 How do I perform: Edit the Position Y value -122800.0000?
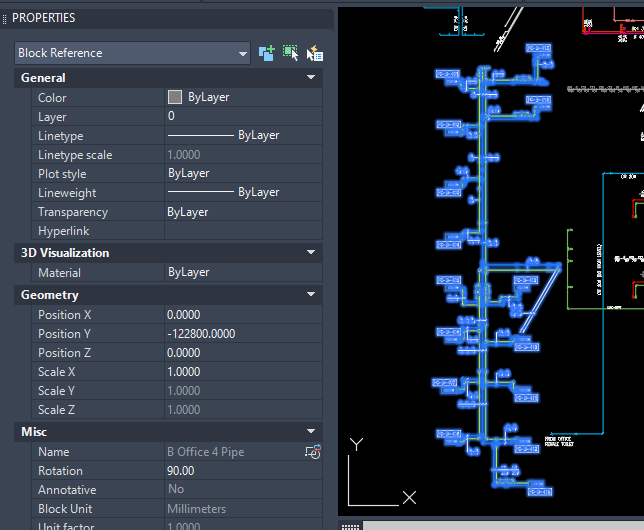(243, 334)
